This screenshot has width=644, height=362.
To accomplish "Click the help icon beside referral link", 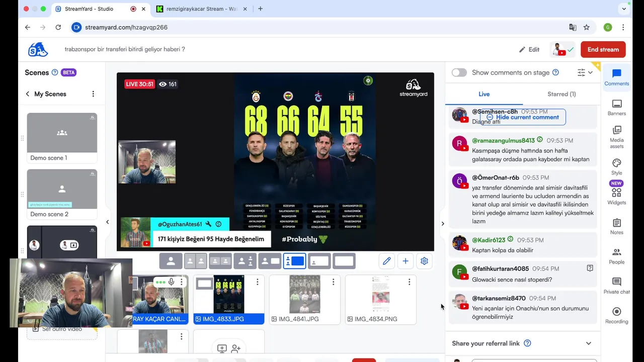I will coord(527,343).
